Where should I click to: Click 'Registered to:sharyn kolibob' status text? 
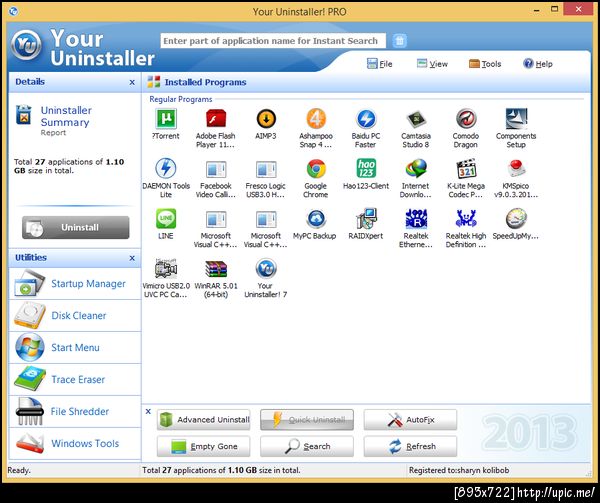click(x=459, y=470)
